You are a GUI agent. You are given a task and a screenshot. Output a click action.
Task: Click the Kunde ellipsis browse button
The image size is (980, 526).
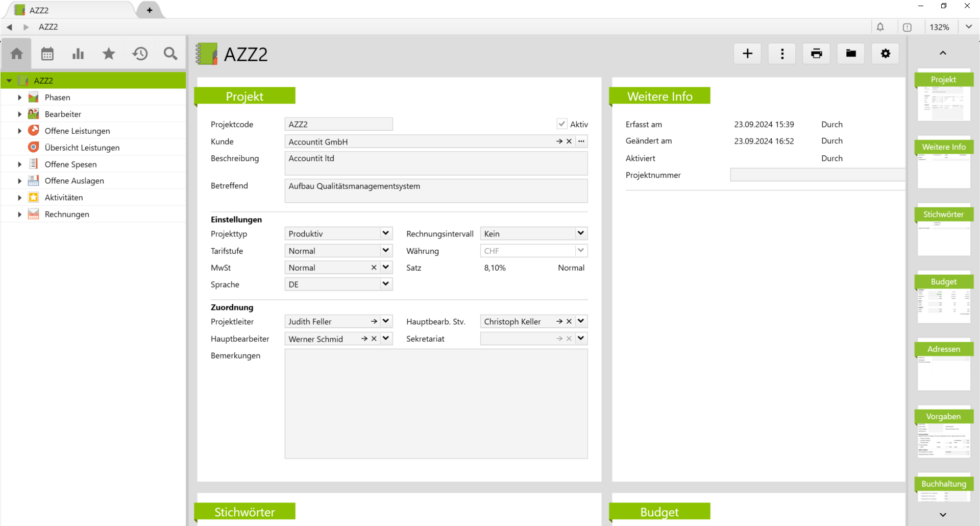[x=581, y=141]
